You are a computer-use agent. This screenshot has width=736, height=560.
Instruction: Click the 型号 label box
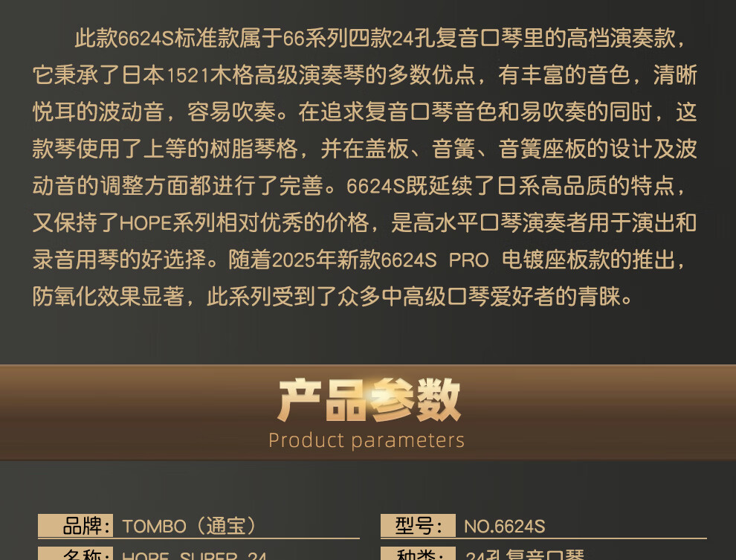(x=418, y=525)
